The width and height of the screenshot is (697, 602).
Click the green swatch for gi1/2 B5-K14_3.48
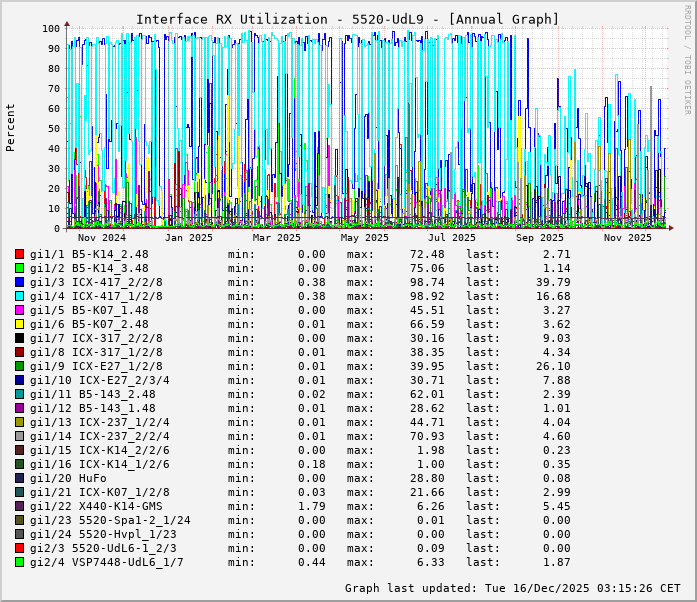pyautogui.click(x=19, y=268)
